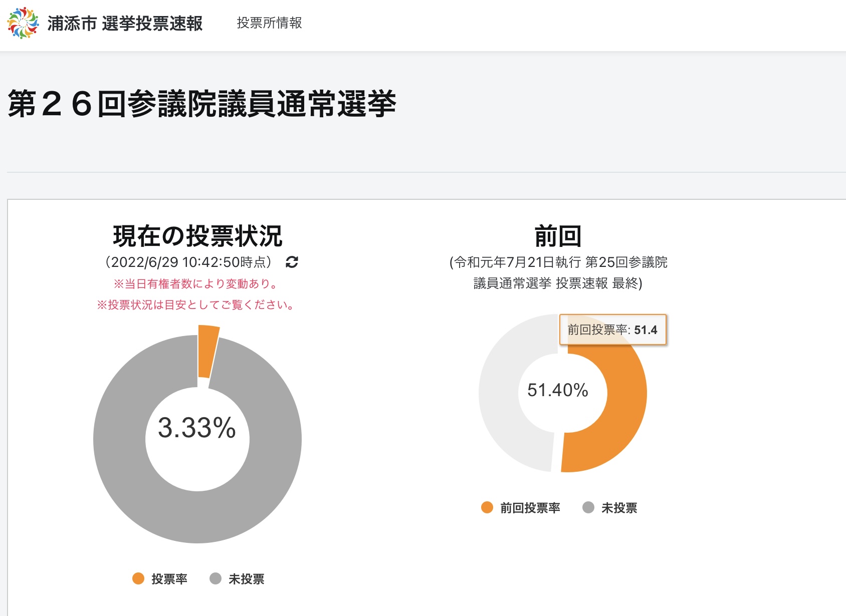This screenshot has height=616, width=846.
Task: Click the orange 前回投票率 legend dot
Action: pyautogui.click(x=487, y=507)
